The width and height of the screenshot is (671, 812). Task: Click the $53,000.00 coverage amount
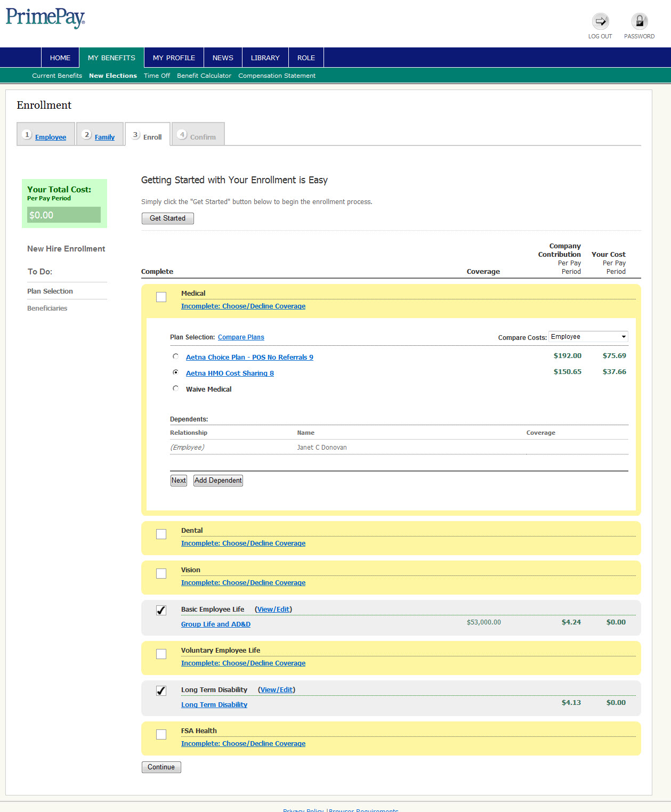tap(484, 622)
